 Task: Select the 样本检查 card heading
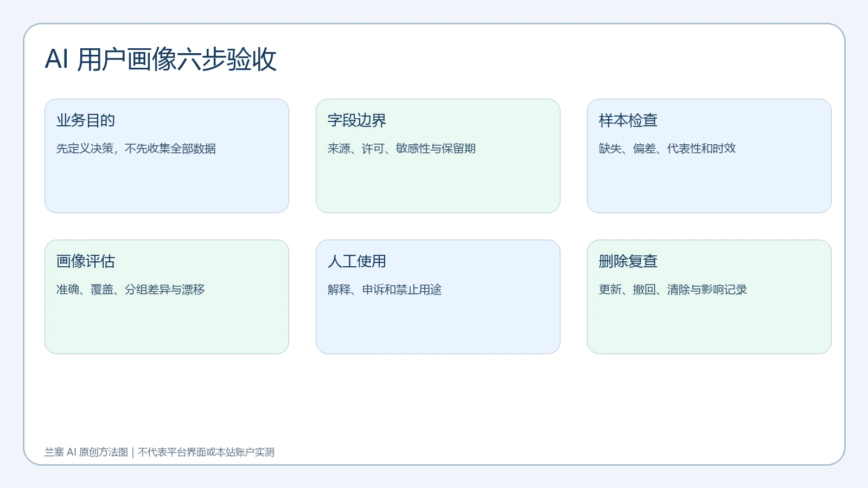628,120
